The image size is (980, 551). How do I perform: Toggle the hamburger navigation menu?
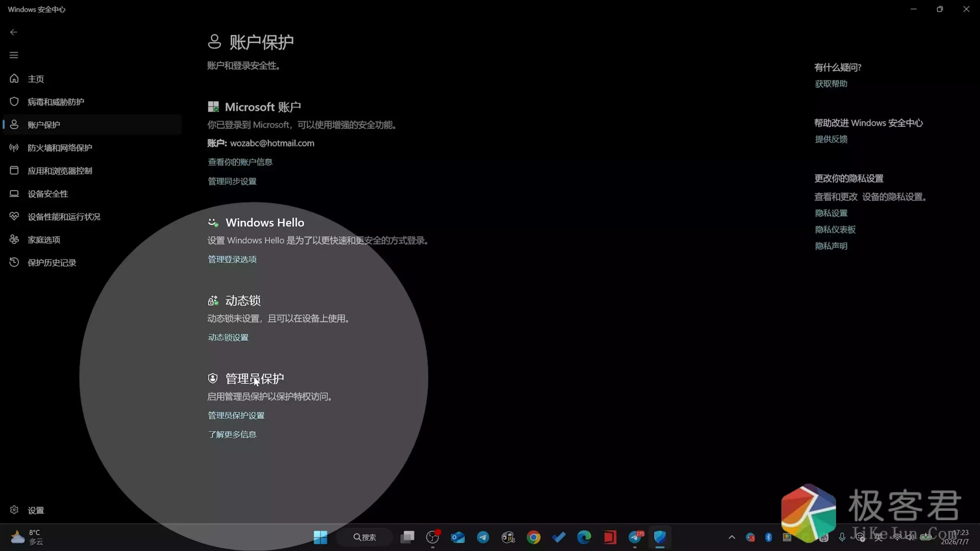pos(14,55)
